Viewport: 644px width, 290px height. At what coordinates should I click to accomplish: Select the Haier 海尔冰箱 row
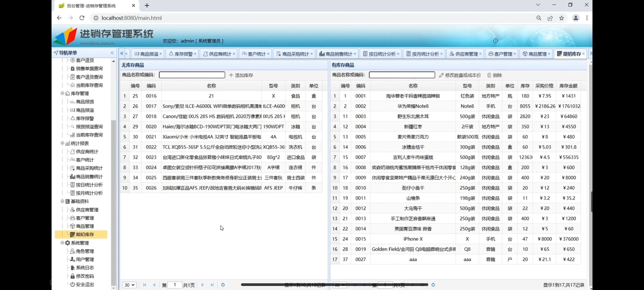(221, 126)
